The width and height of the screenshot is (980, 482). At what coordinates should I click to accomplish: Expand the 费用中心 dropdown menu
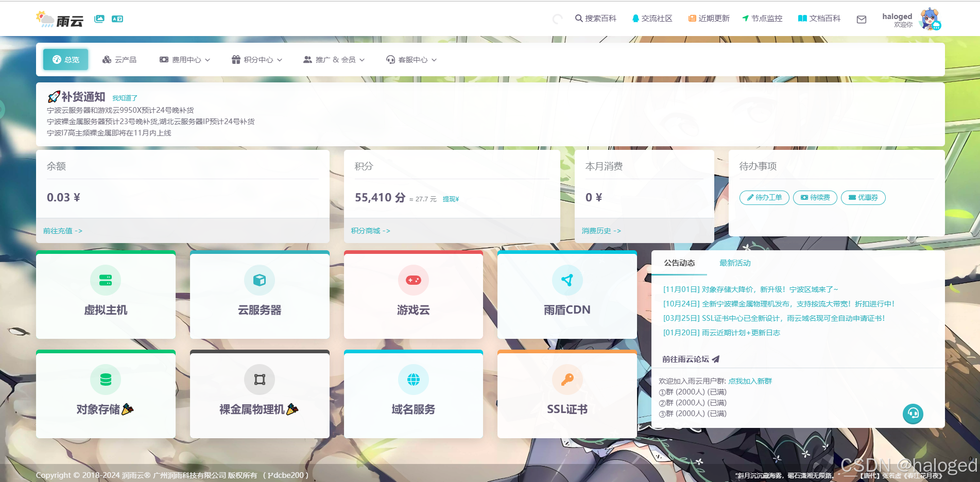pyautogui.click(x=185, y=60)
